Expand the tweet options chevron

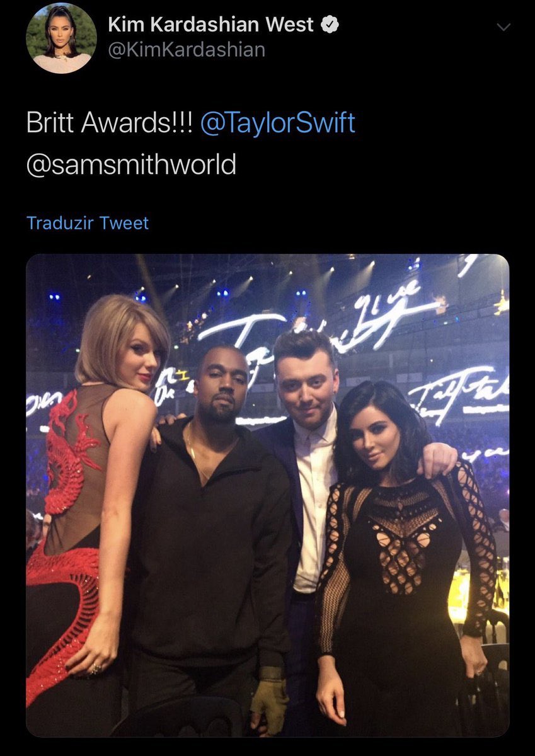tap(503, 27)
